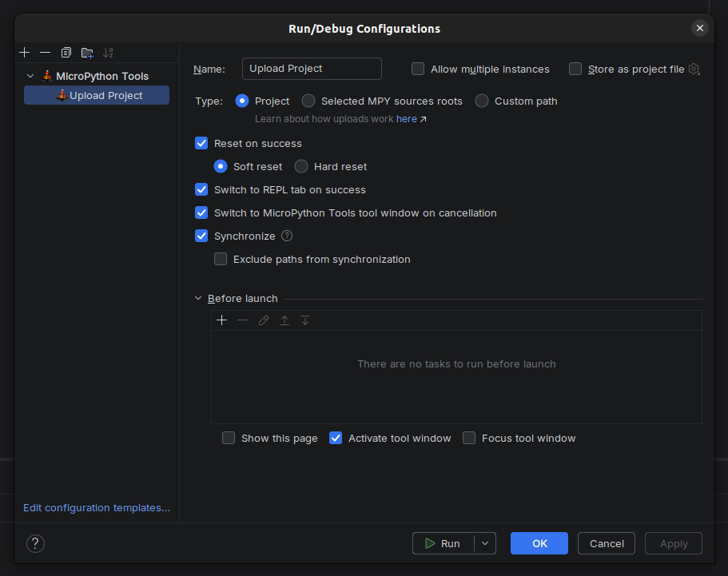Click the Name text field
Image resolution: width=728 pixels, height=576 pixels.
pyautogui.click(x=312, y=69)
